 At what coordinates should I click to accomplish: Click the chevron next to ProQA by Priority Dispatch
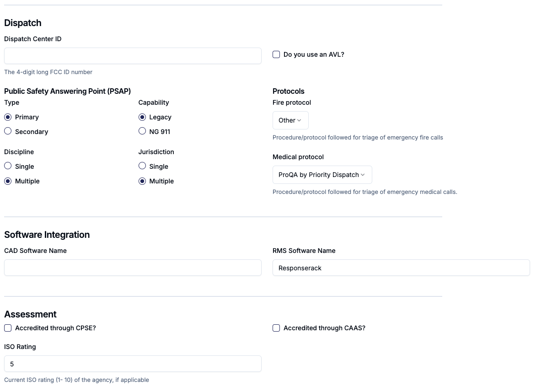pos(363,175)
